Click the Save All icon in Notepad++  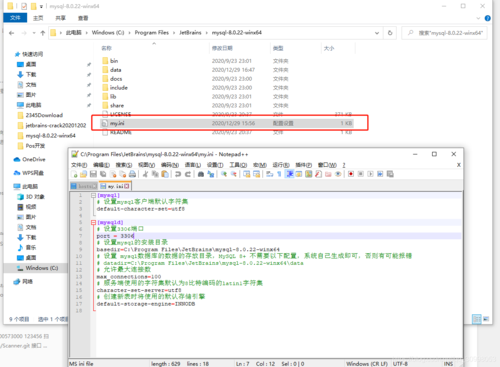(103, 174)
